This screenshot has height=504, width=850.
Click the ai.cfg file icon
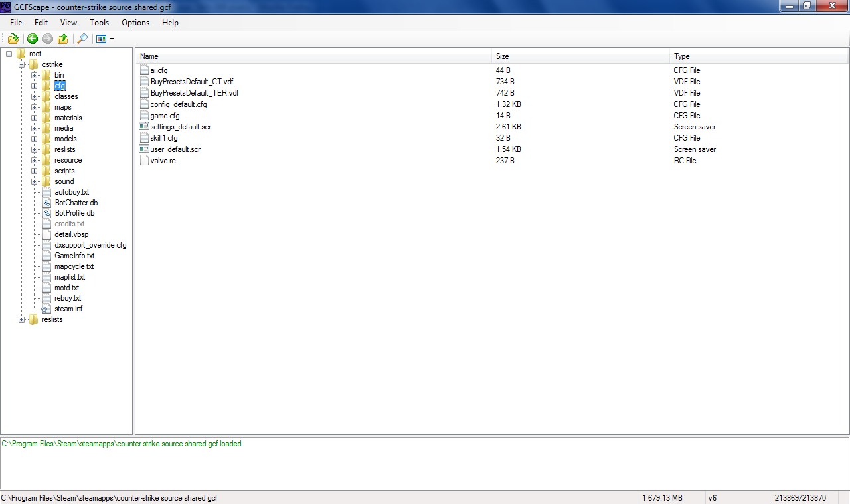click(144, 70)
